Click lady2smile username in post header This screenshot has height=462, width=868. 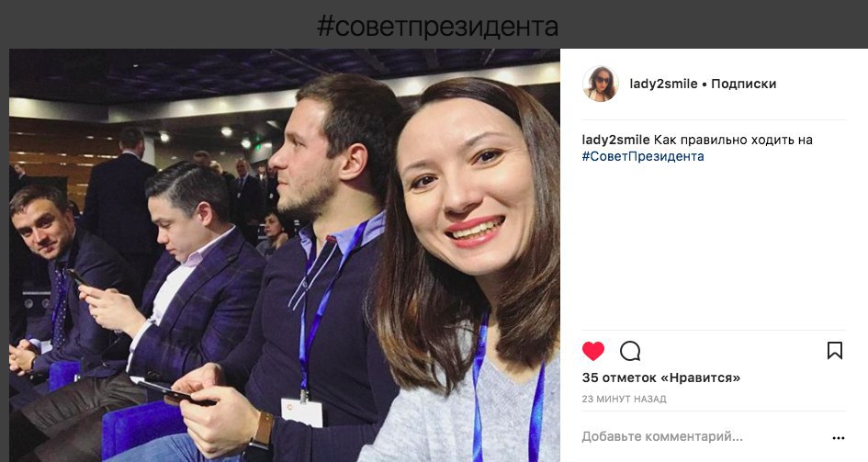(x=663, y=85)
